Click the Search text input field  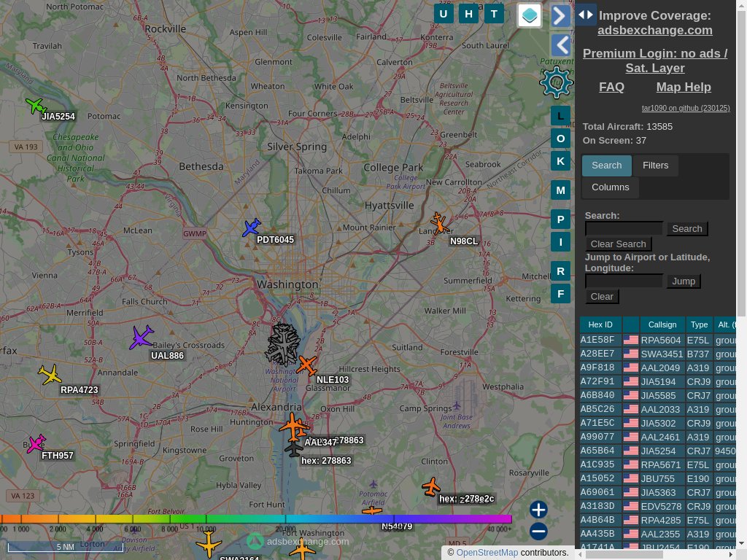pyautogui.click(x=624, y=228)
